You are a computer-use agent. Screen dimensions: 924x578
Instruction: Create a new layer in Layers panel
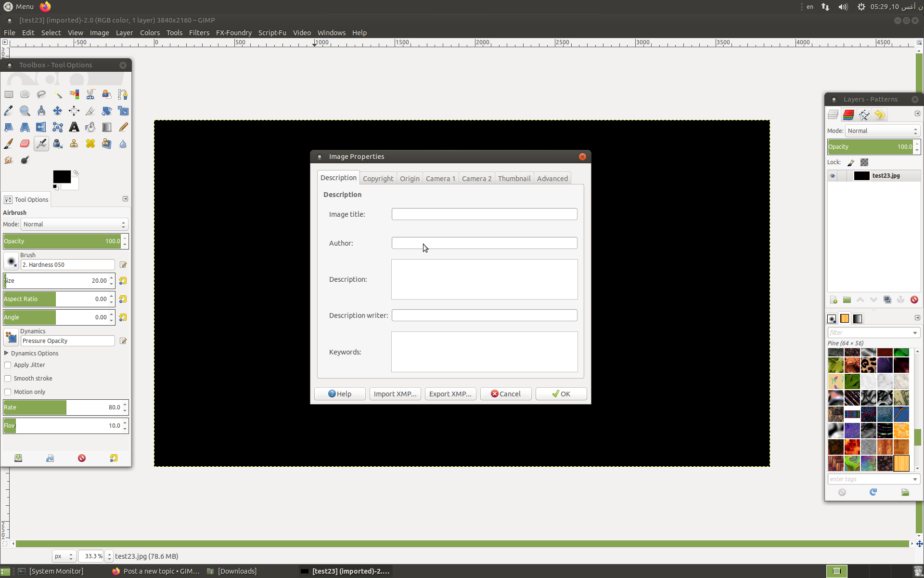point(834,300)
